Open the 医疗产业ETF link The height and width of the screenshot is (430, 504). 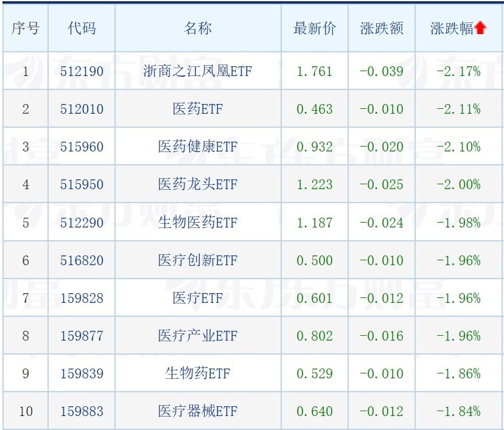coord(198,336)
